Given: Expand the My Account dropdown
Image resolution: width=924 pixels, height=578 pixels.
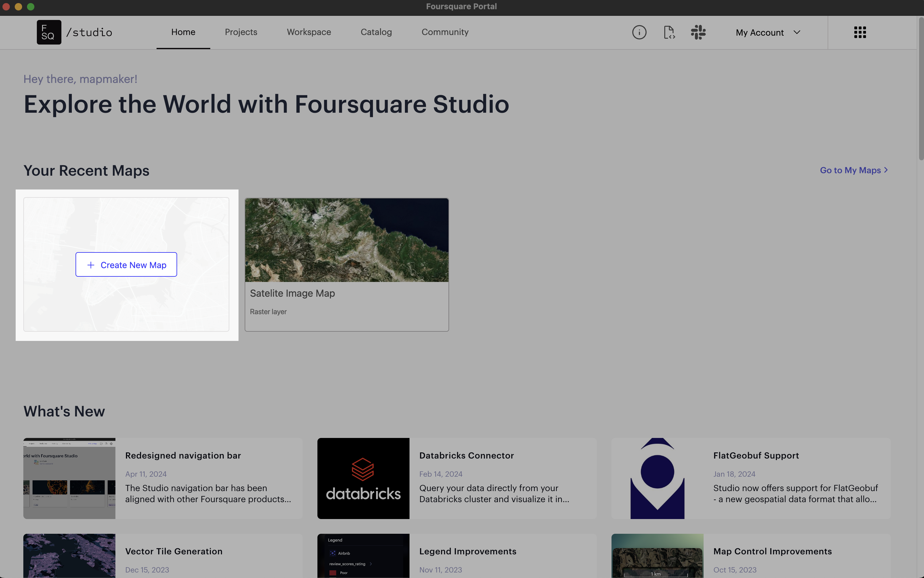Looking at the screenshot, I should point(768,33).
